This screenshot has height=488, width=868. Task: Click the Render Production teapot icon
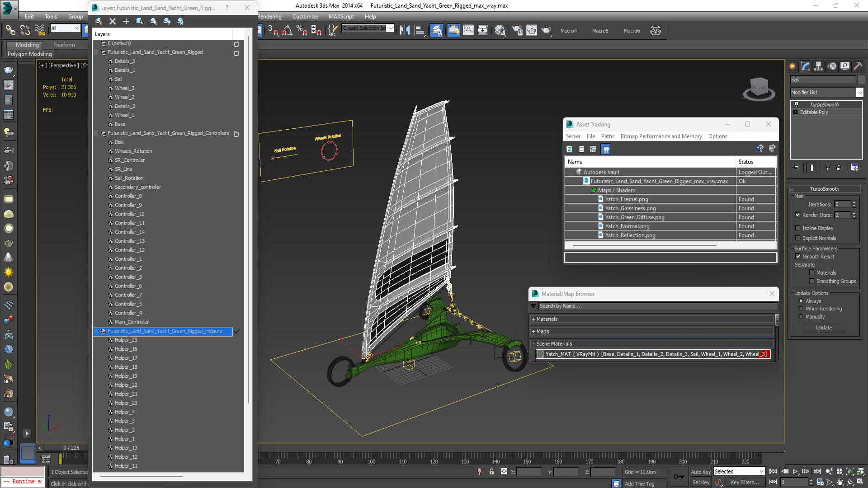[546, 31]
